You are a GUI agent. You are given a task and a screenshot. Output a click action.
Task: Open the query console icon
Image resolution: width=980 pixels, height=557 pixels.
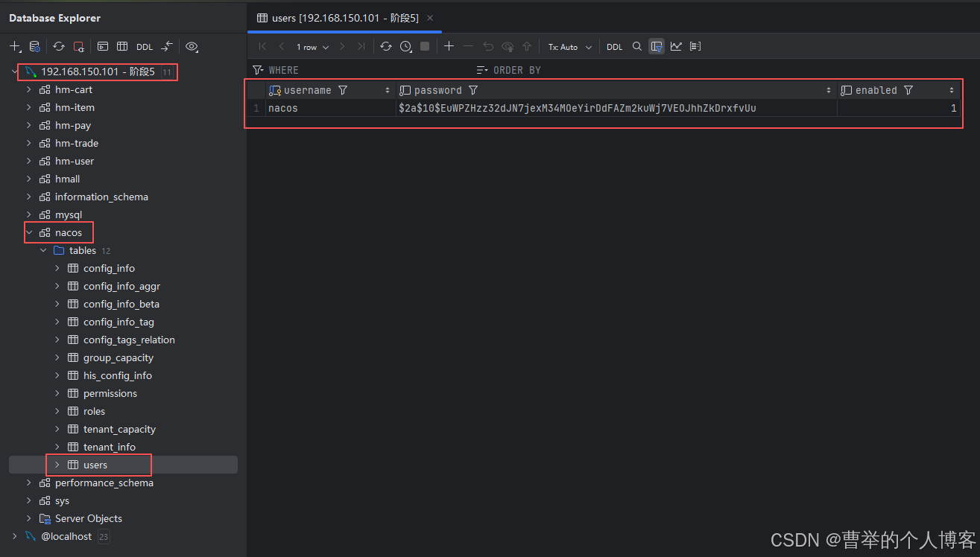(x=103, y=46)
